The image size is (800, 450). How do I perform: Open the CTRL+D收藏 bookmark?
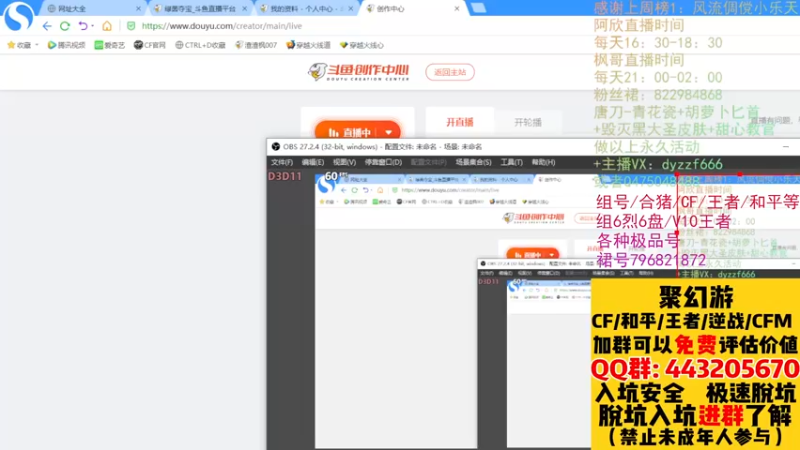click(200, 45)
